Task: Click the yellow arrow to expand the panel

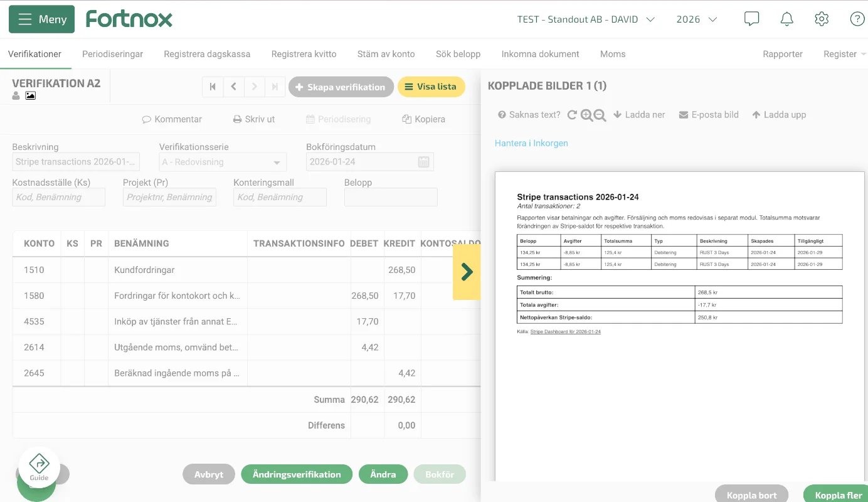Action: pos(467,272)
